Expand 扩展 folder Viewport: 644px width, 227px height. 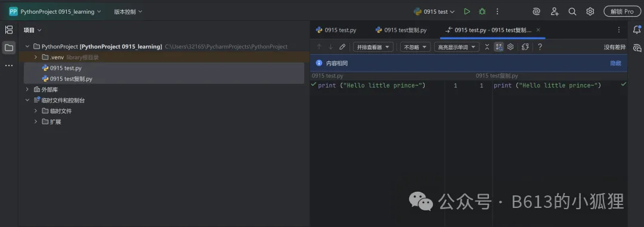(x=36, y=121)
